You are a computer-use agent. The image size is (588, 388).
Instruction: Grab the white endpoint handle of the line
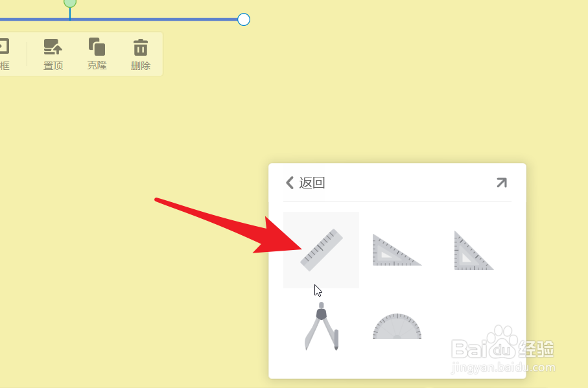244,19
